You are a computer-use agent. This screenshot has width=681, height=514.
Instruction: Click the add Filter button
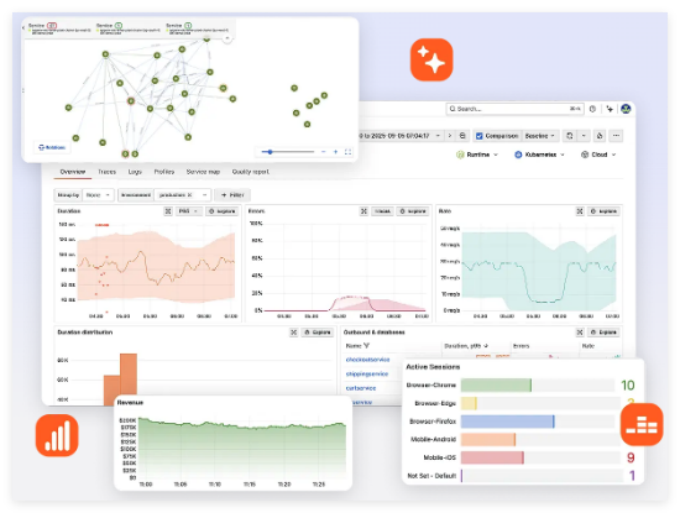click(232, 195)
